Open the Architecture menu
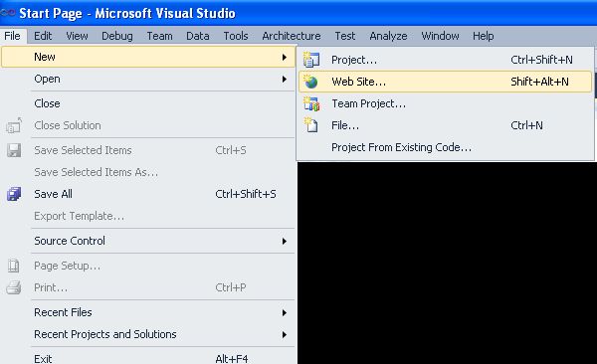This screenshot has height=364, width=597. (x=292, y=36)
